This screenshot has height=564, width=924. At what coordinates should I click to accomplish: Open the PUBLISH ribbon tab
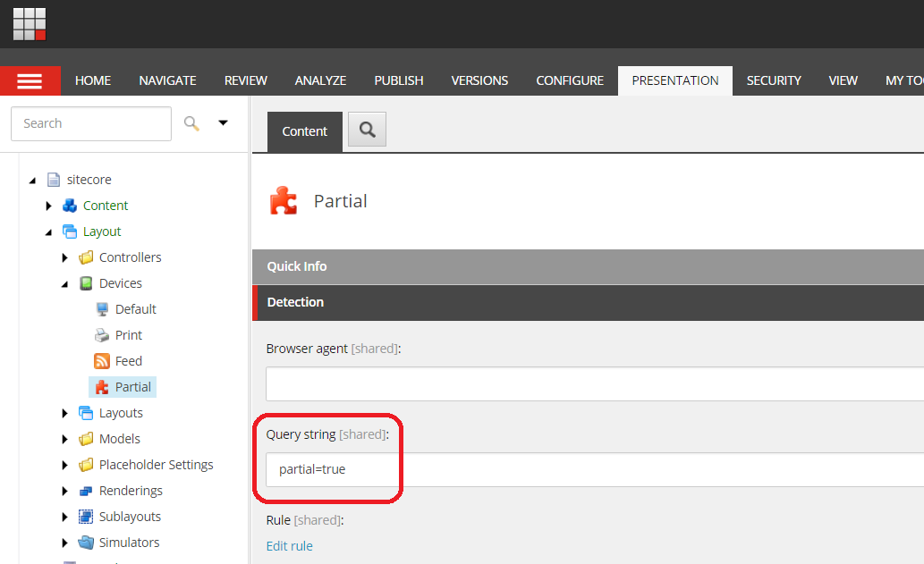(x=398, y=80)
